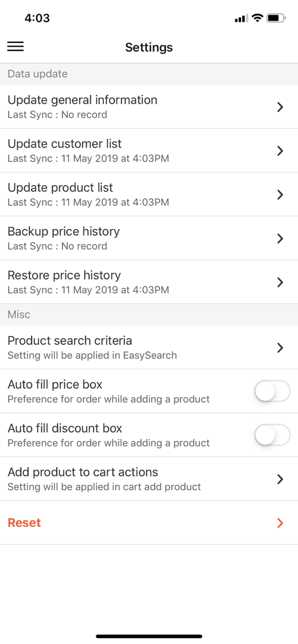The height and width of the screenshot is (644, 298).
Task: Select the Misc section header
Action: 18,314
